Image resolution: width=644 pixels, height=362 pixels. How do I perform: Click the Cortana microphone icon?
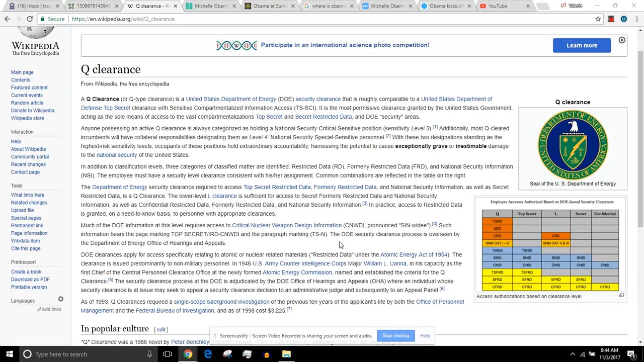(x=149, y=354)
